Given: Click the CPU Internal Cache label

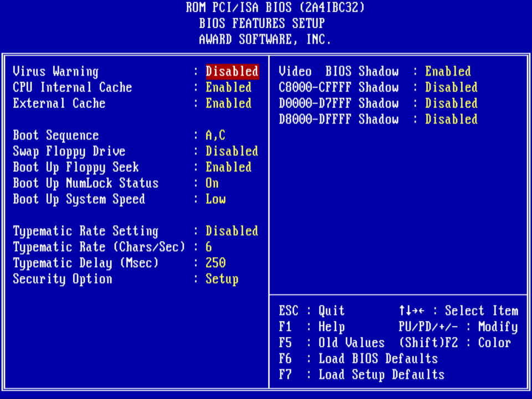Looking at the screenshot, I should [72, 88].
